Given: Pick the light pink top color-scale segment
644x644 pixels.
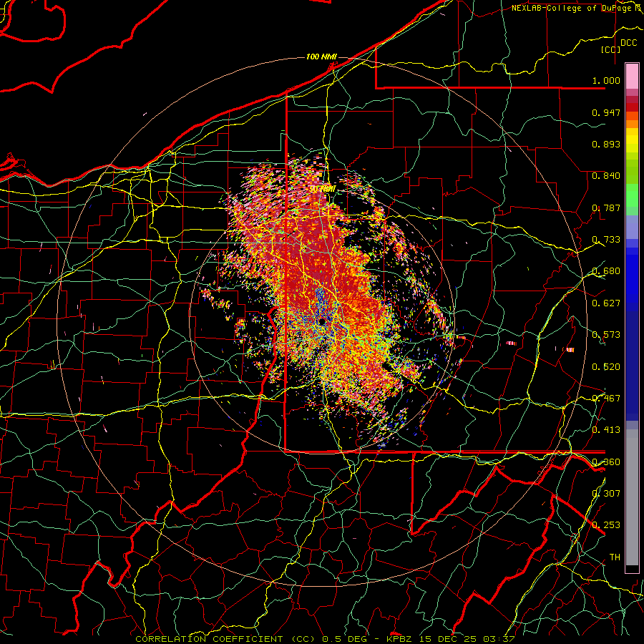Looking at the screenshot, I should point(632,77).
